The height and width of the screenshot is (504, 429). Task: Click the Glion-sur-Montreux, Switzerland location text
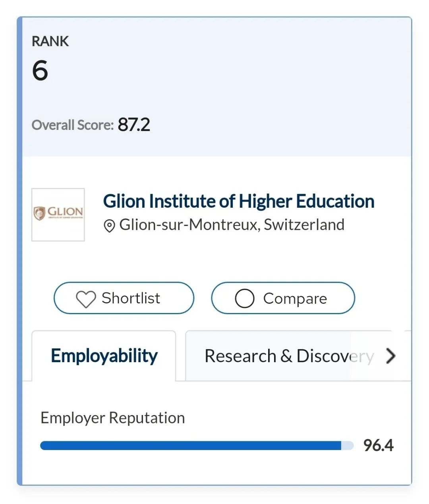232,225
